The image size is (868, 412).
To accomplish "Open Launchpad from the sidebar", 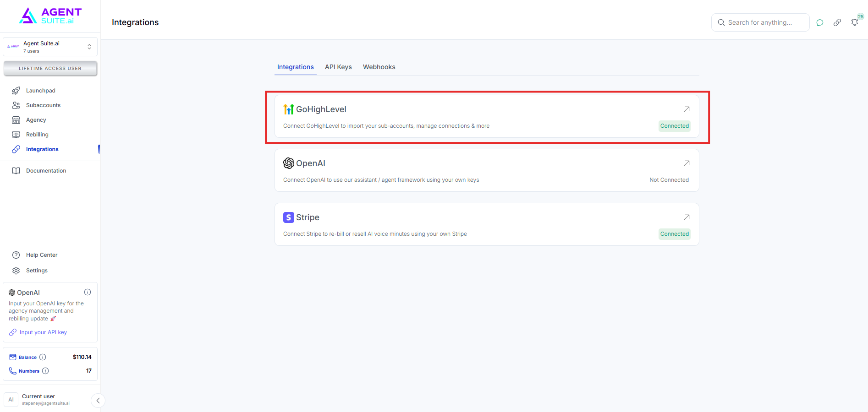I will click(x=40, y=91).
